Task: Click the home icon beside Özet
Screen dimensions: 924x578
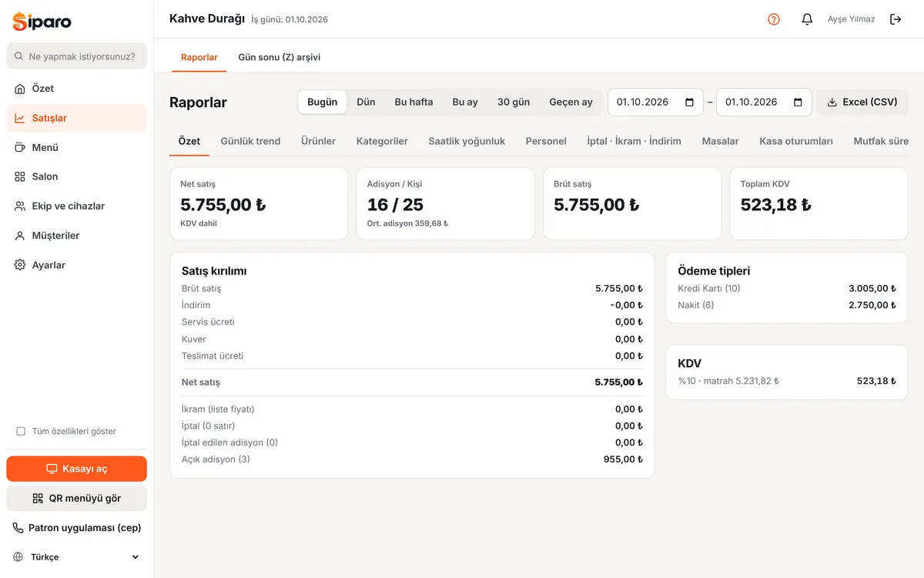Action: [20, 89]
